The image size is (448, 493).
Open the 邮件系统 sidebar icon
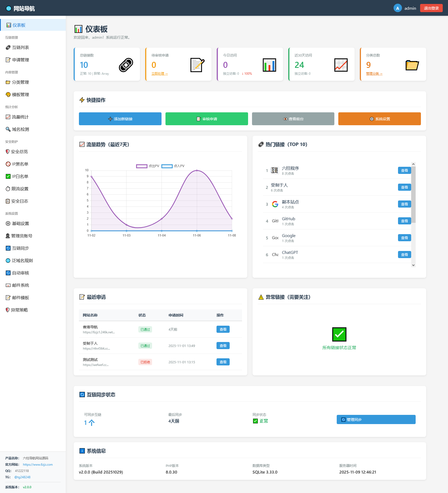[x=8, y=285]
